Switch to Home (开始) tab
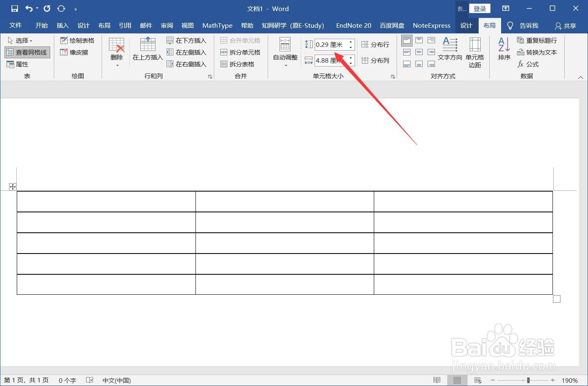The height and width of the screenshot is (386, 588). (41, 25)
